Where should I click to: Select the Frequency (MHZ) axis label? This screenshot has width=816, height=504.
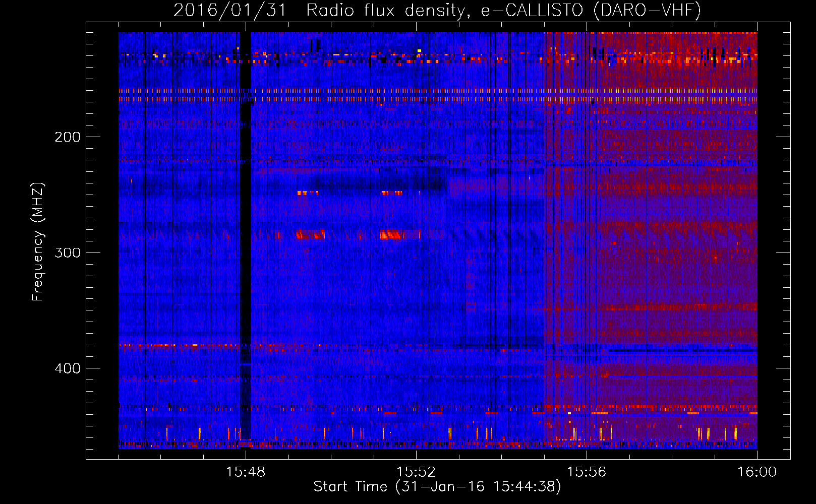[x=38, y=242]
